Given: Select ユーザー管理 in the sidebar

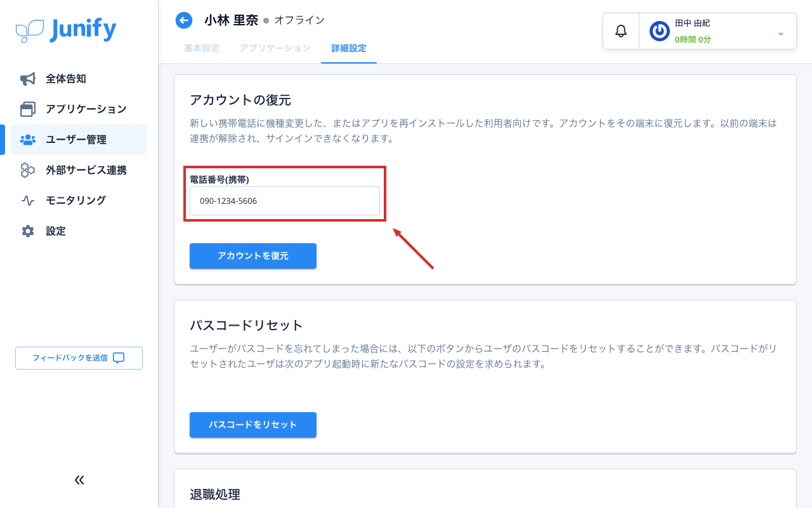Looking at the screenshot, I should [79, 140].
